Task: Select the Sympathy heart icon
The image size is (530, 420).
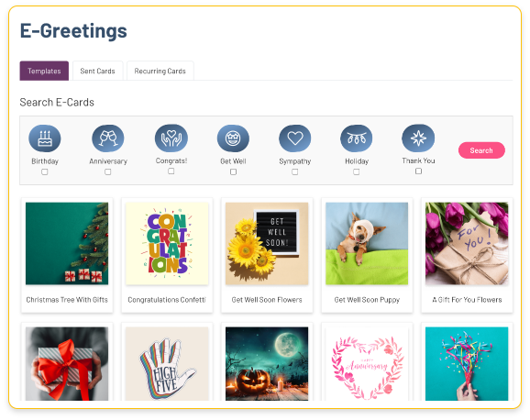Action: (x=294, y=138)
